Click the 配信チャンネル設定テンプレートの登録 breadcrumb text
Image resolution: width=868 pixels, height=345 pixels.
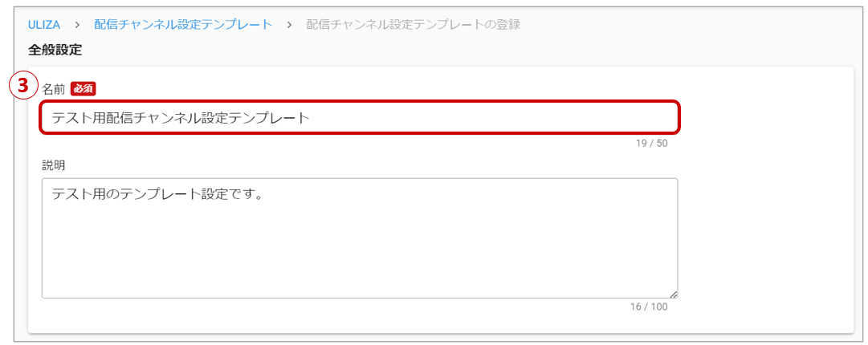point(413,24)
